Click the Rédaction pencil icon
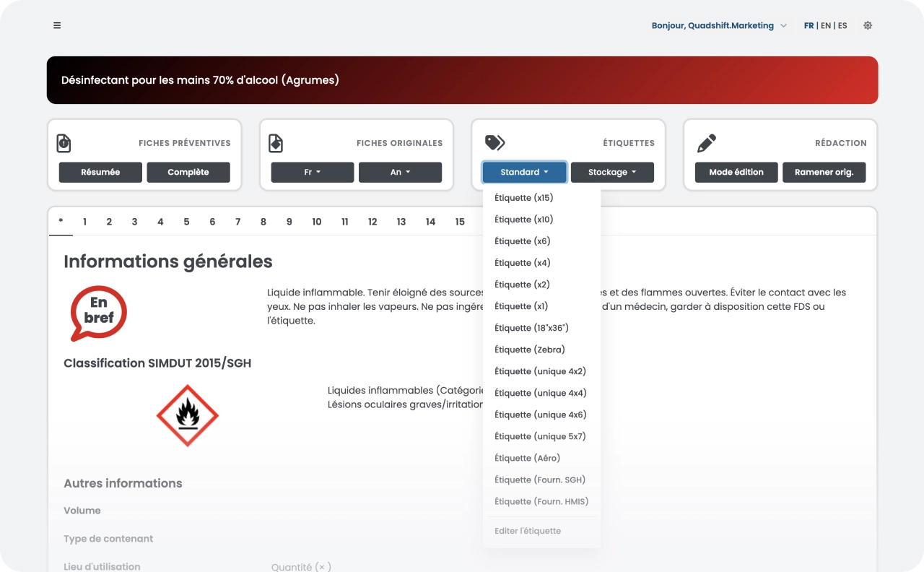The image size is (924, 572). coord(707,143)
